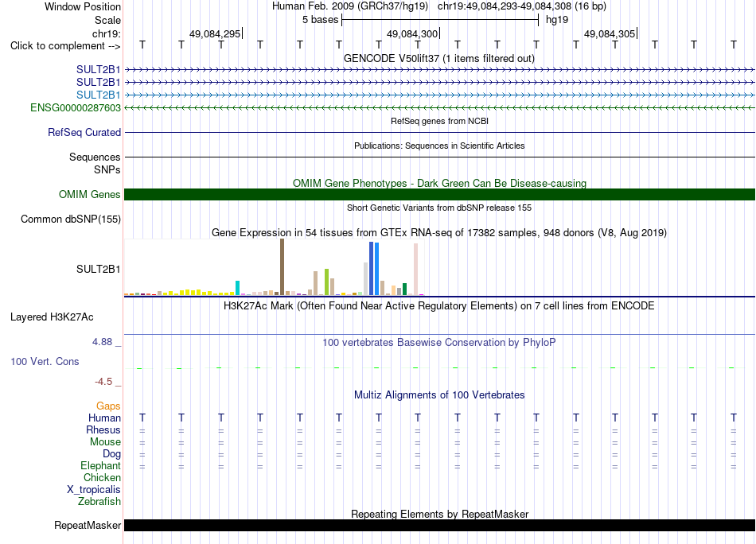The height and width of the screenshot is (544, 756).
Task: Click the yellow-green GTEx expression bar
Action: click(326, 282)
